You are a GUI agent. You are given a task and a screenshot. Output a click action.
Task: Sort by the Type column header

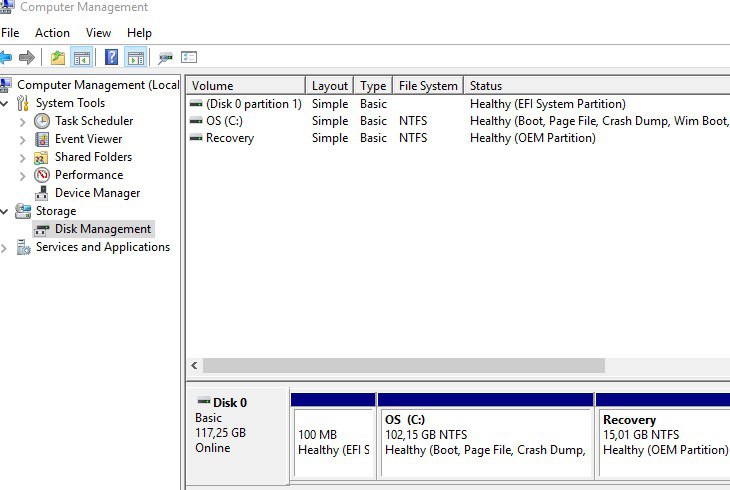[x=373, y=86]
